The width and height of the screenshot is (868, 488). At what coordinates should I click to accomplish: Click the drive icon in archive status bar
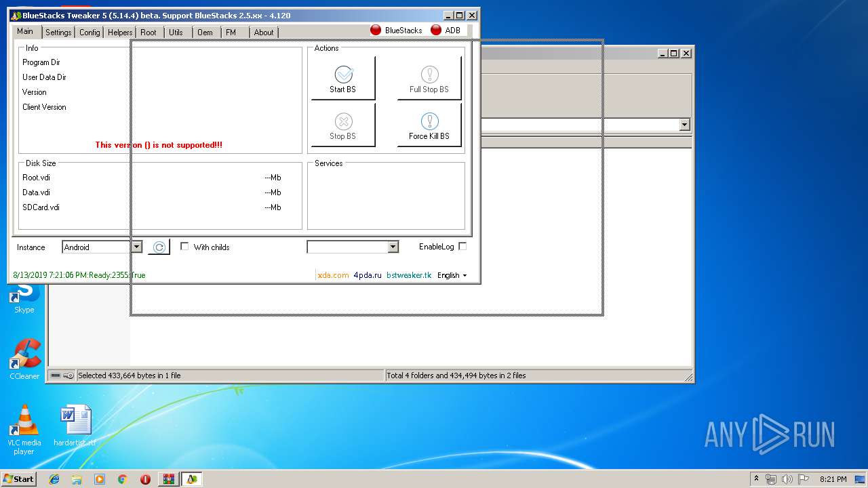(x=56, y=375)
